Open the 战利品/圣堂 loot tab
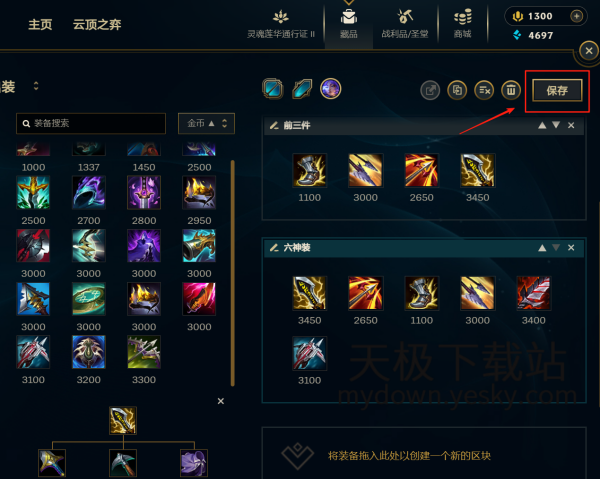This screenshot has height=479, width=600. (405, 24)
